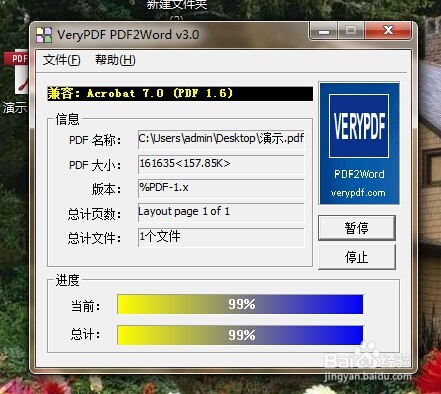This screenshot has width=441, height=394.
Task: Click the verypdf.com text in the logo panel
Action: tap(358, 193)
